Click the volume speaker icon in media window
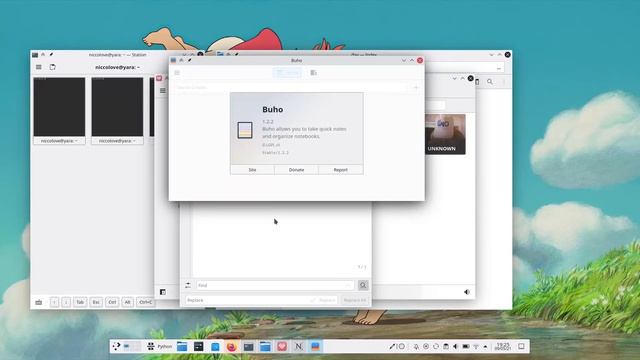640x360 pixels. pos(467,292)
